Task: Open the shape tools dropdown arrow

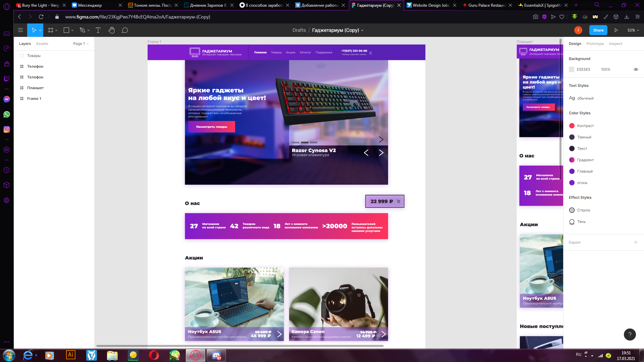Action: (72, 31)
